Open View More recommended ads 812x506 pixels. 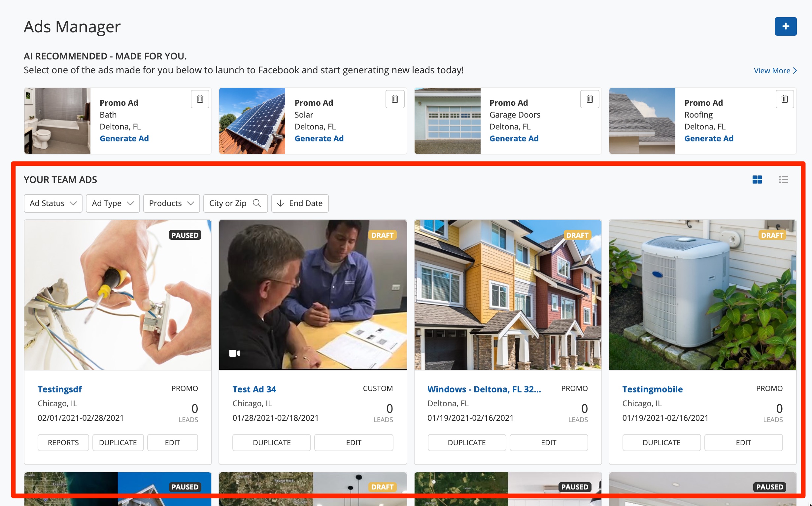pos(775,71)
